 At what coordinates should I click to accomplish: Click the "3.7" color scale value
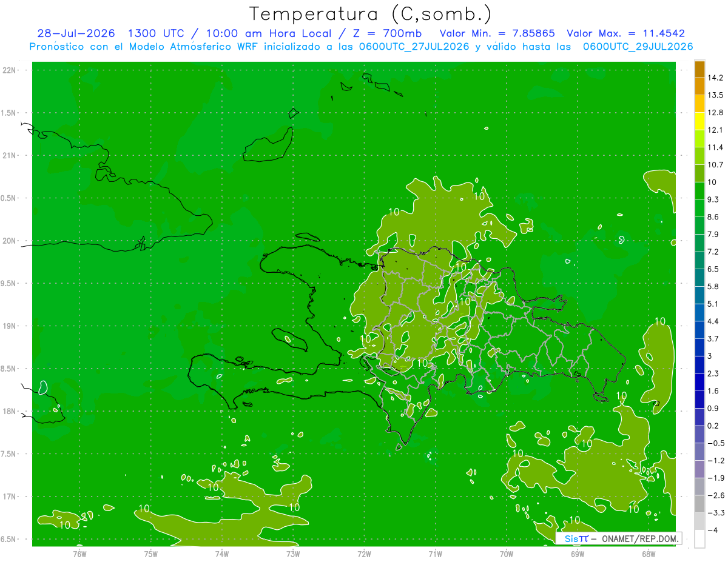(x=713, y=338)
